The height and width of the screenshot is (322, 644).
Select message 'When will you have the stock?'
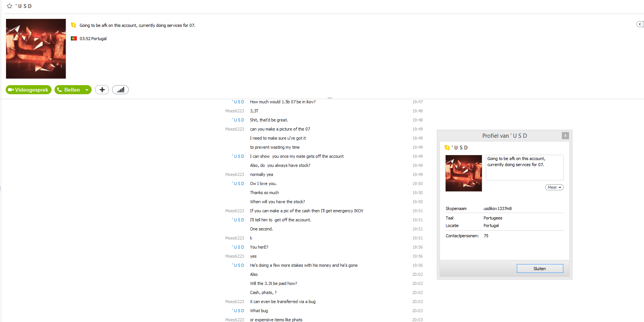(278, 202)
